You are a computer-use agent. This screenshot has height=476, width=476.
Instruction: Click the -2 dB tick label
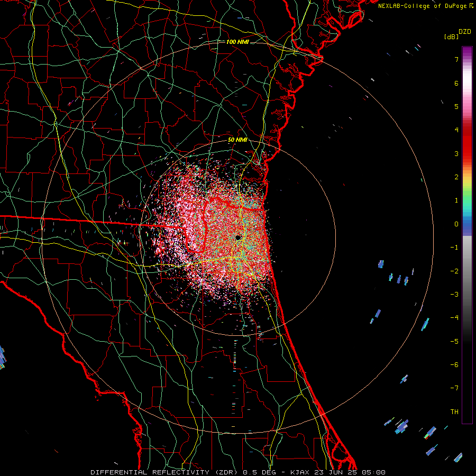coord(454,271)
